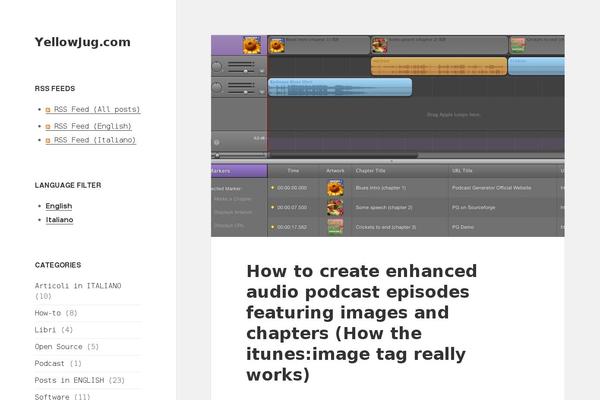This screenshot has height=400, width=600.
Task: Open the Software category
Action: [52, 397]
